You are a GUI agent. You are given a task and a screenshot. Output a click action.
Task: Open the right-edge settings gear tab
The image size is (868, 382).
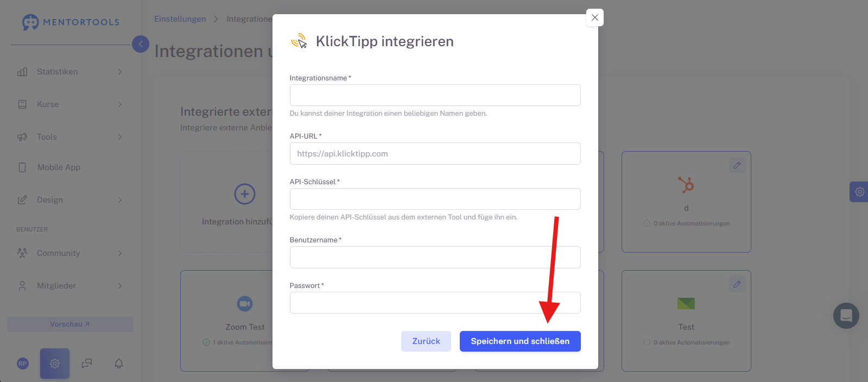859,191
